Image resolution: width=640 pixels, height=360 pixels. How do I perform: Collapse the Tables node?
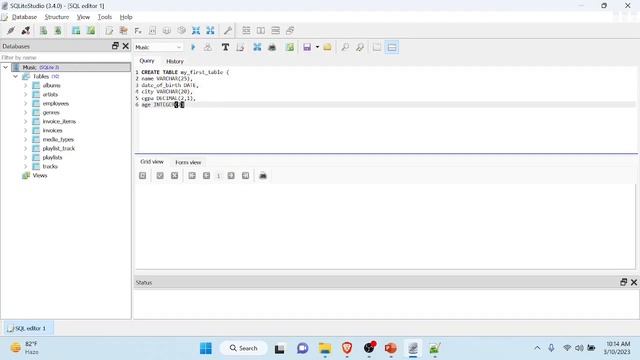point(16,76)
